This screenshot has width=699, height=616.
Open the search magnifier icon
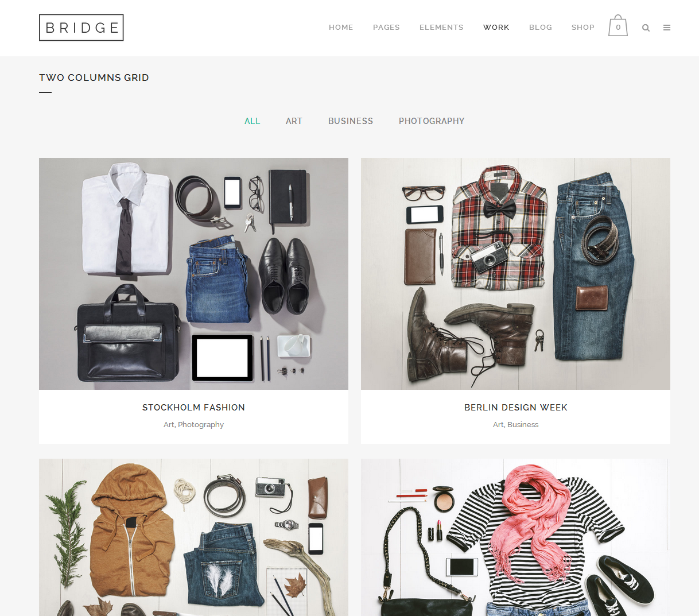pyautogui.click(x=646, y=28)
